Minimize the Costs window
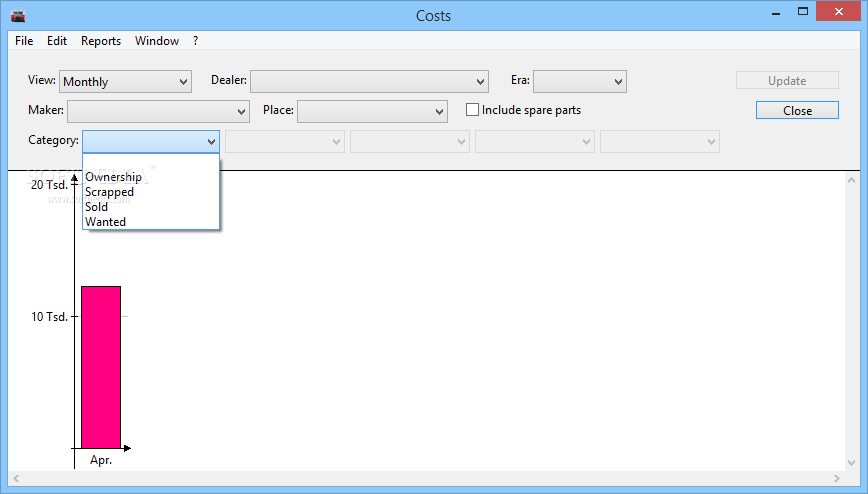 (776, 12)
